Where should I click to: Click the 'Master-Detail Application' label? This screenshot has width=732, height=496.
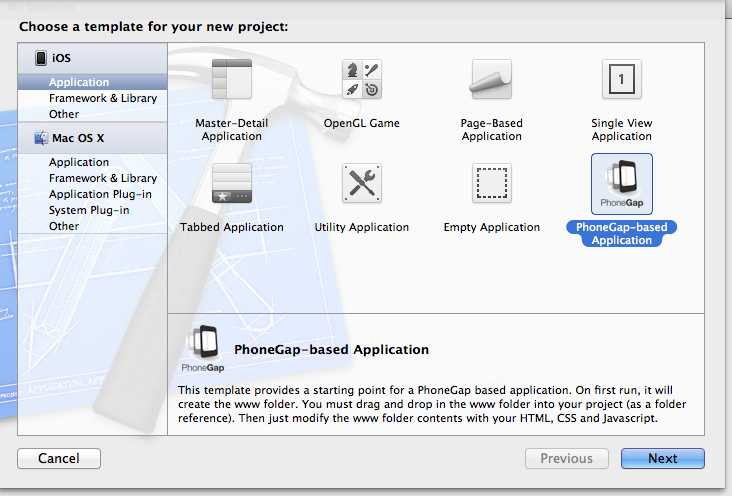pyautogui.click(x=232, y=129)
